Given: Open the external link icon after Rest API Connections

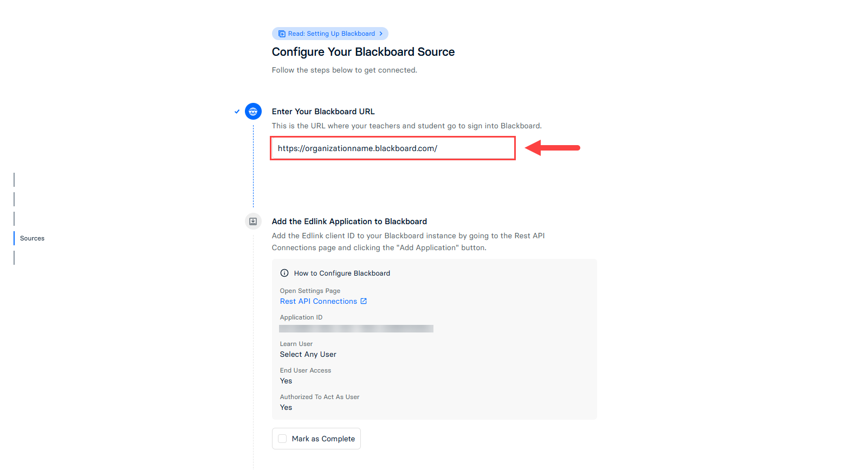Looking at the screenshot, I should click(x=364, y=301).
